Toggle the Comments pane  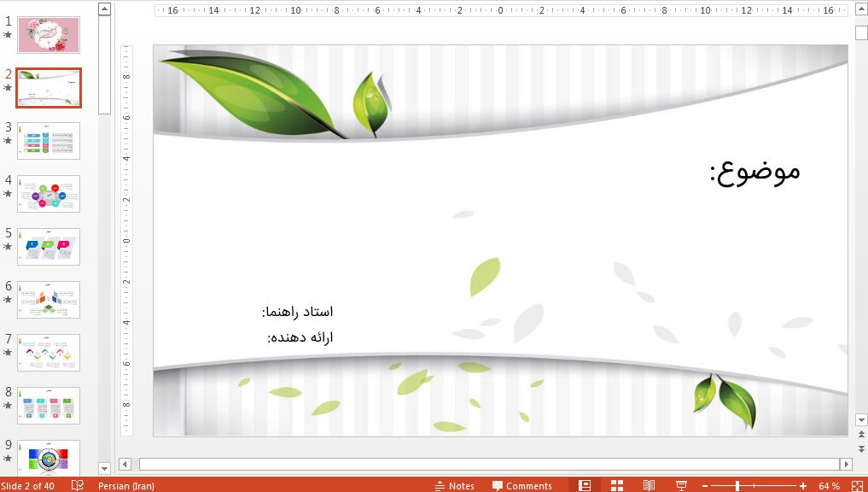(521, 485)
